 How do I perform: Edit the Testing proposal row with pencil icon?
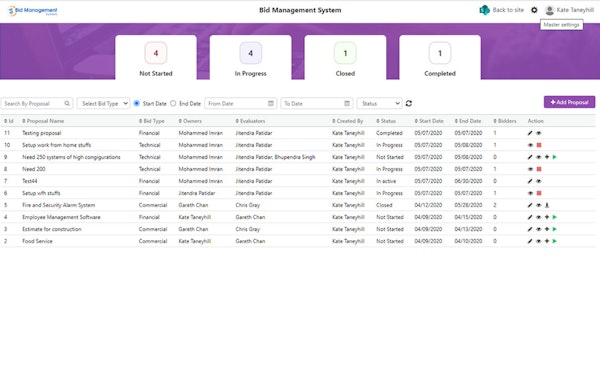tap(530, 133)
